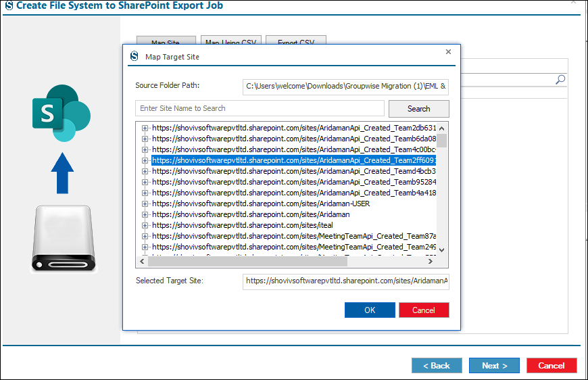Select the AridamanApi_Created_Team2db631 site URL

pos(294,128)
